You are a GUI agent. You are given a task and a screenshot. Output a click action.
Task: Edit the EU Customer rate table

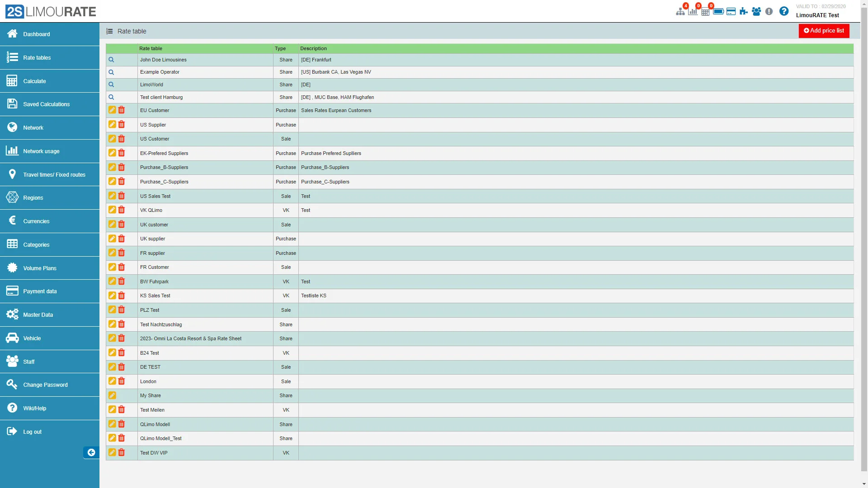112,110
